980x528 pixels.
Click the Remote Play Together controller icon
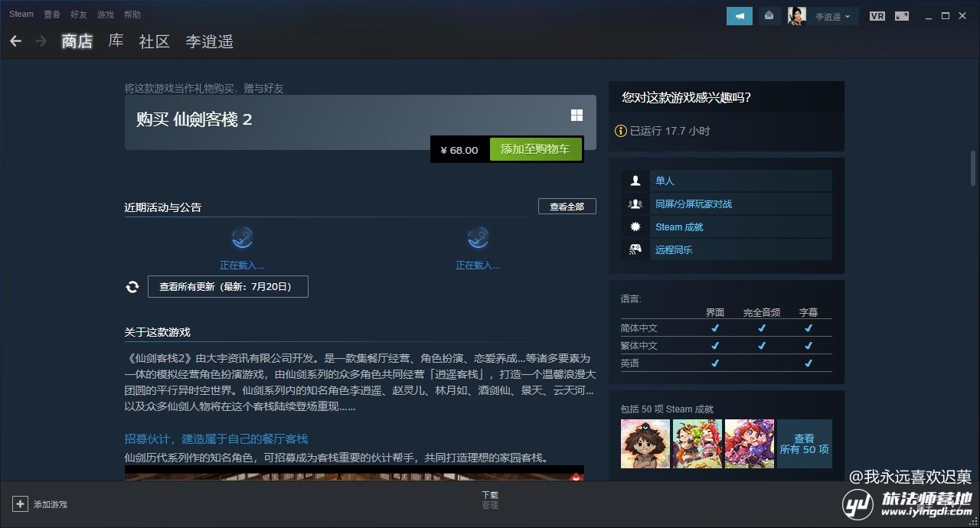tap(635, 249)
